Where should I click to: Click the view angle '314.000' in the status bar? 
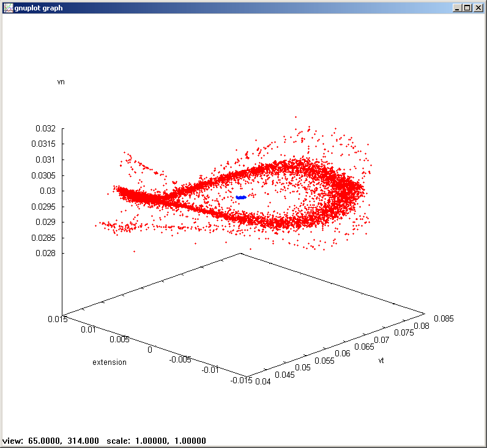(83, 441)
